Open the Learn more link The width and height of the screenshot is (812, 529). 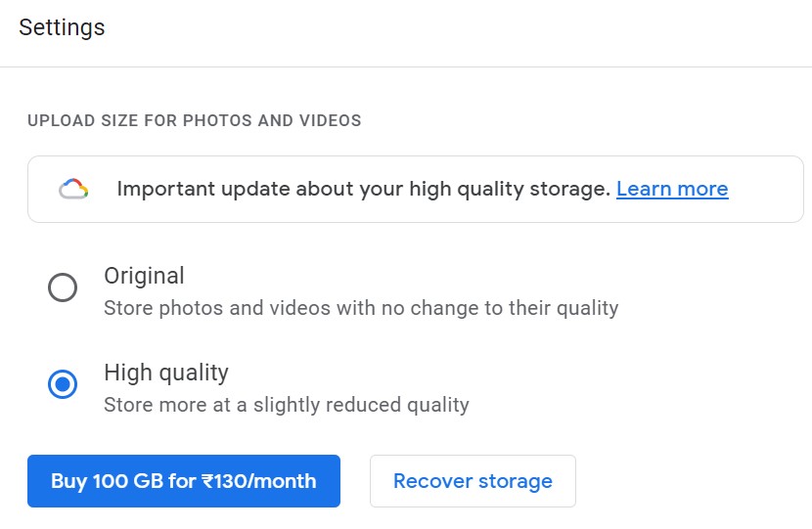(672, 189)
